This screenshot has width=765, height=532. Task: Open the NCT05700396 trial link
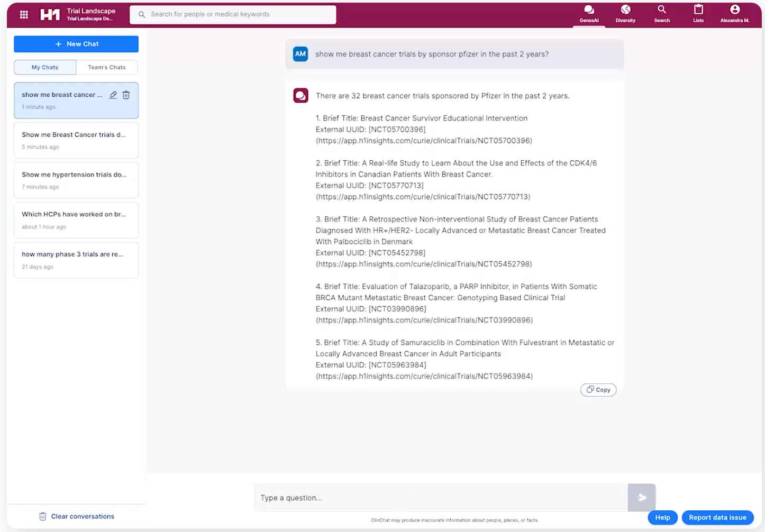point(424,141)
